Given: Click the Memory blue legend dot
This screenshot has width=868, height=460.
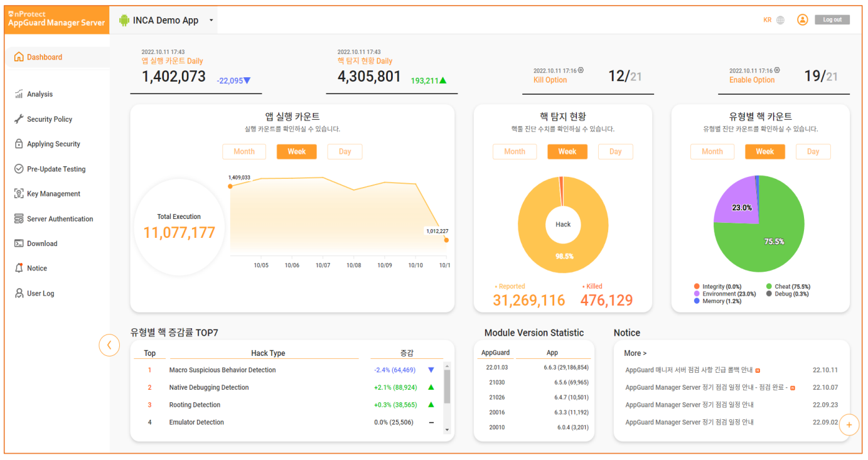Looking at the screenshot, I should (697, 301).
